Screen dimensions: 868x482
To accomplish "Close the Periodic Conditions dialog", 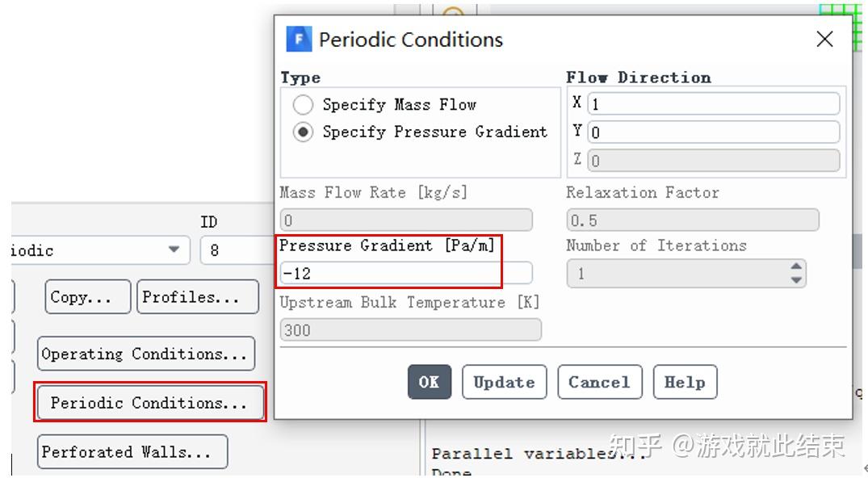I will pyautogui.click(x=824, y=40).
